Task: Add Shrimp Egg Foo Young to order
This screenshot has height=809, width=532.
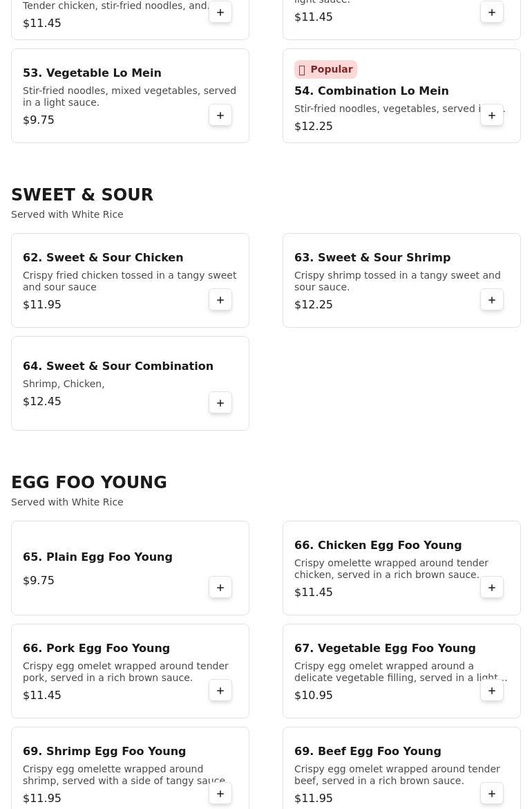Action: 220,794
